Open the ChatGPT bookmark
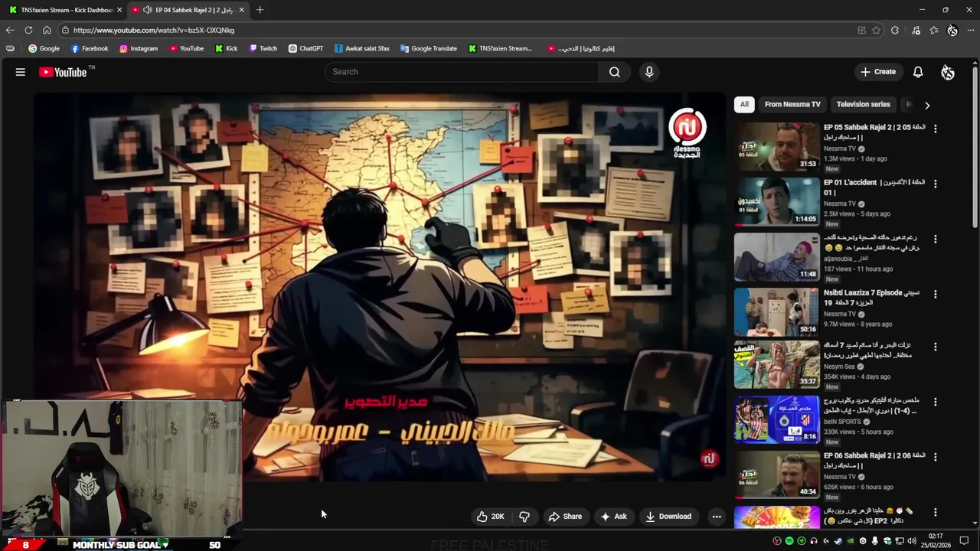The width and height of the screenshot is (980, 551). [x=306, y=48]
